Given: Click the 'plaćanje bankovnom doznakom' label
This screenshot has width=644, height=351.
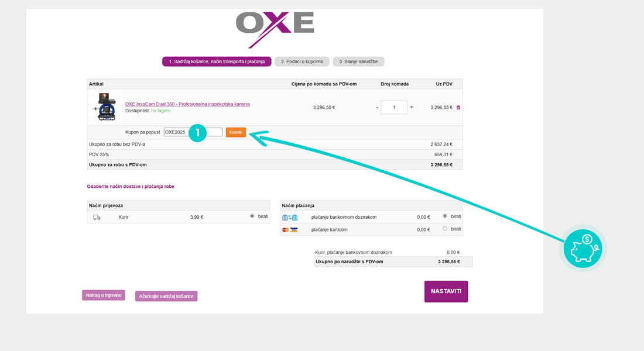Looking at the screenshot, I should [x=344, y=217].
